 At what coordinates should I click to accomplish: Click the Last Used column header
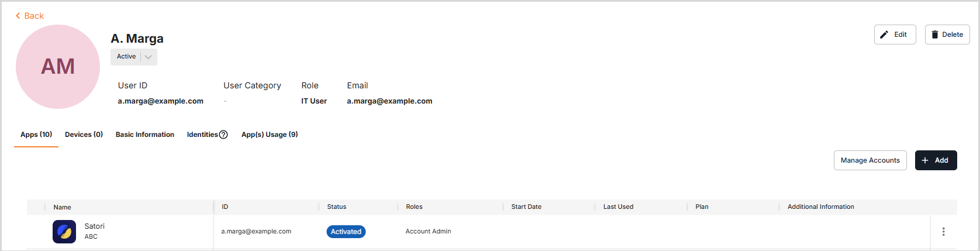click(618, 207)
